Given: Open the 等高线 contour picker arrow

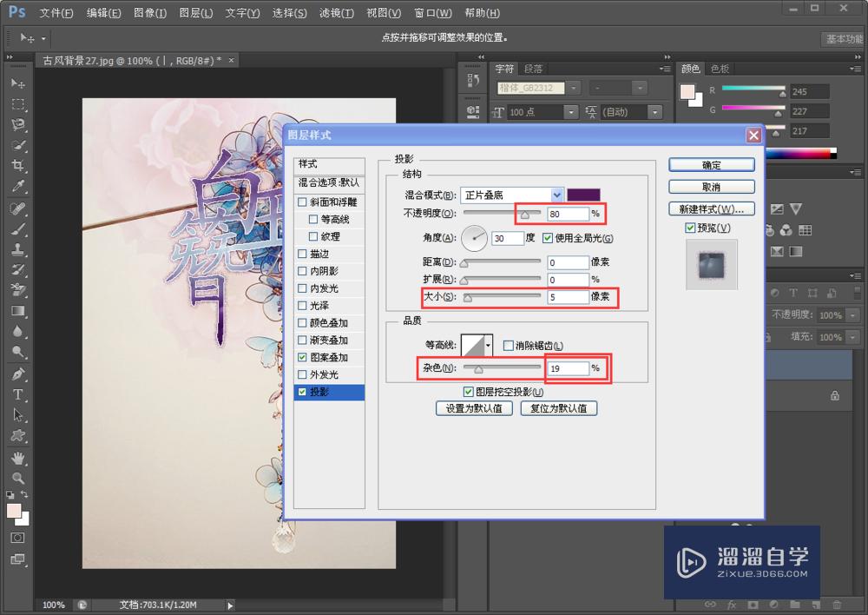Looking at the screenshot, I should (x=488, y=345).
